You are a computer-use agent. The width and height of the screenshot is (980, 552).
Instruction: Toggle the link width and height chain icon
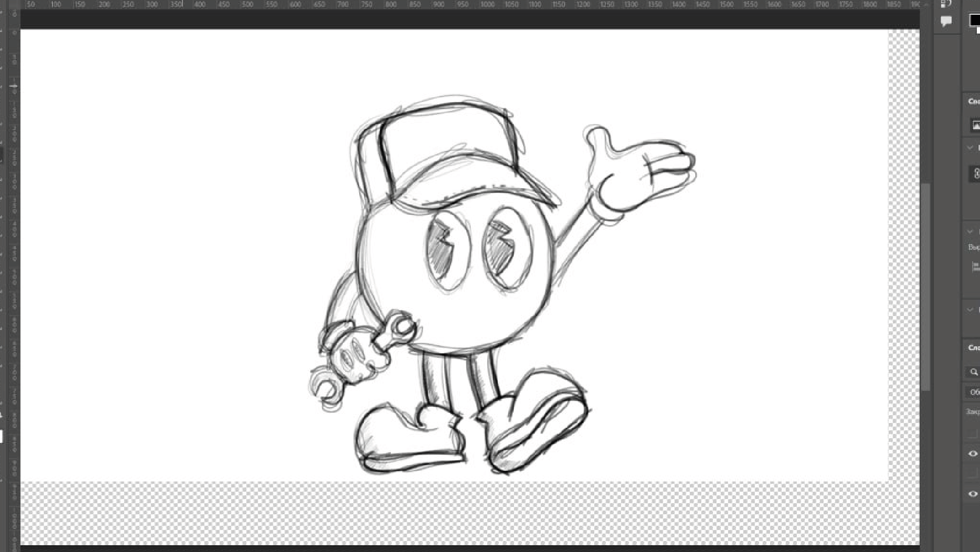976,173
